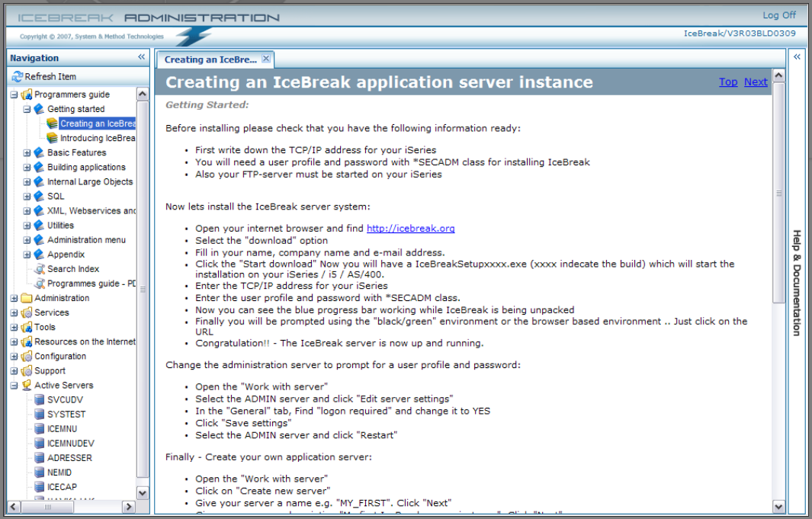Expand the Administration folder node
Viewport: 812px width, 519px height.
coord(14,298)
